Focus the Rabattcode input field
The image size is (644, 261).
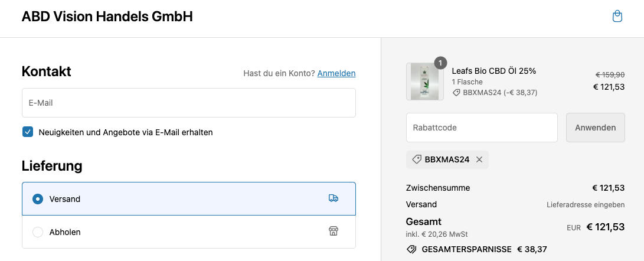click(x=482, y=128)
